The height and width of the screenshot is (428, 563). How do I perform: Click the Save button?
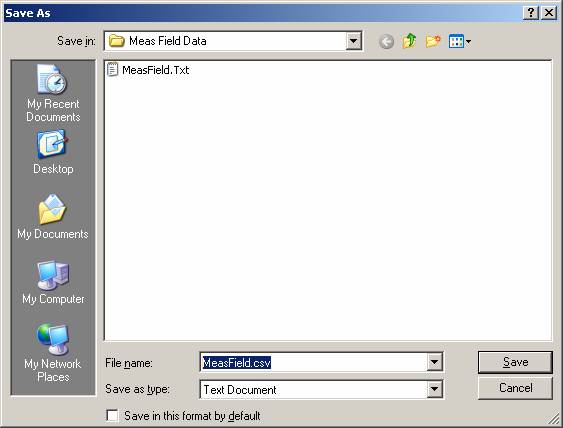point(515,362)
